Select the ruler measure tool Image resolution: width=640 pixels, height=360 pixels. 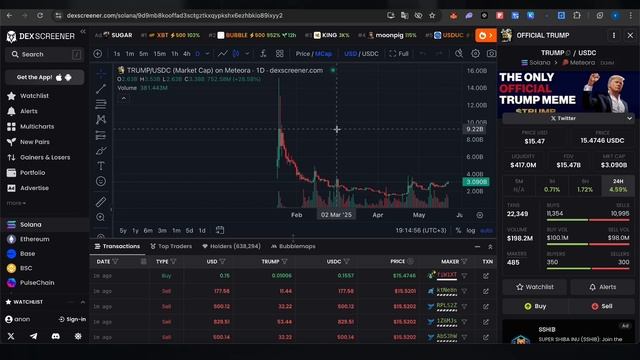[101, 202]
